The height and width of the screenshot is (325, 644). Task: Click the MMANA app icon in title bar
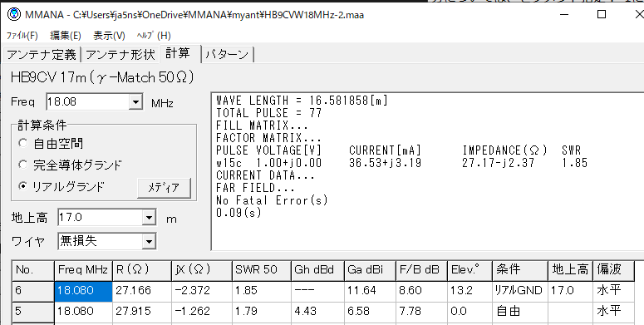click(x=14, y=15)
